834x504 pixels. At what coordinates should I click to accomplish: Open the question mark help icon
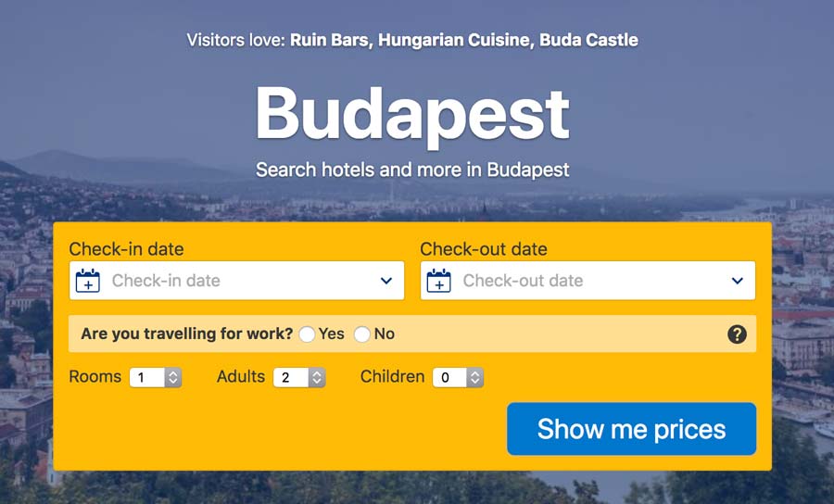[x=737, y=334]
